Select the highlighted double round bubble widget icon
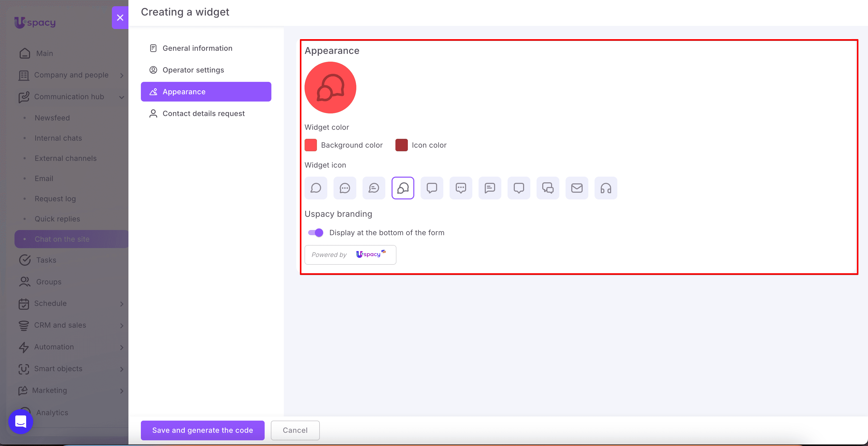The image size is (868, 446). tap(403, 188)
